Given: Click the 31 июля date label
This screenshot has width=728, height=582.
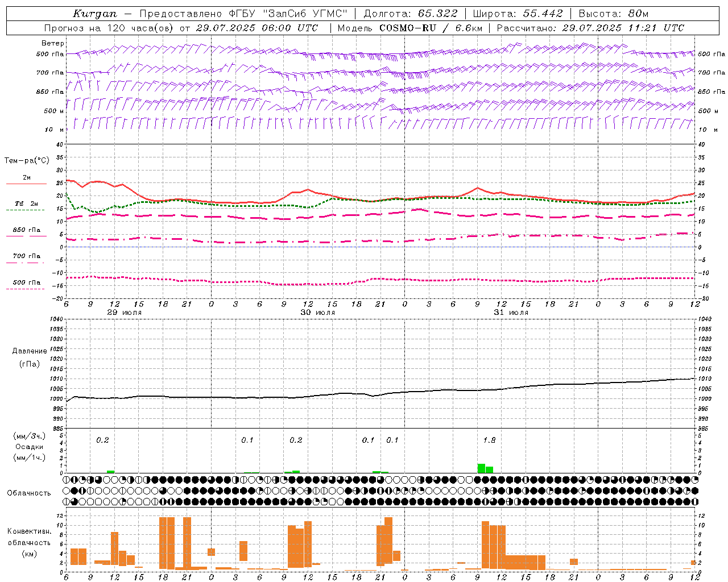Looking at the screenshot, I should point(511,313).
